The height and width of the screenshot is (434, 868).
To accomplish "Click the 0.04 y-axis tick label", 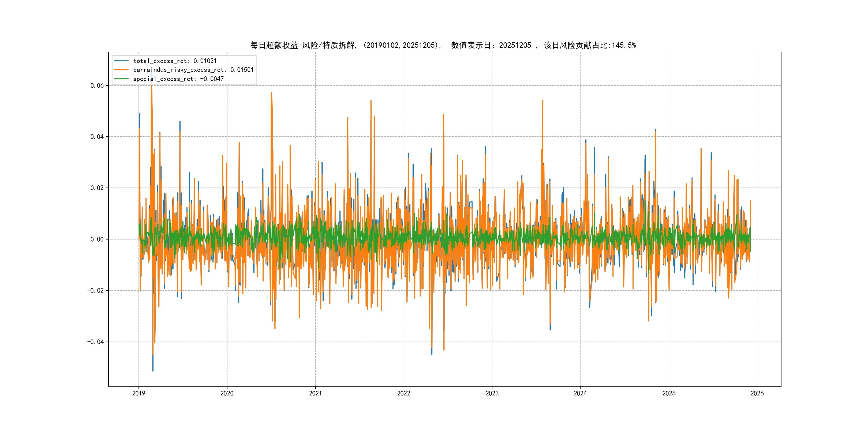I will point(97,137).
